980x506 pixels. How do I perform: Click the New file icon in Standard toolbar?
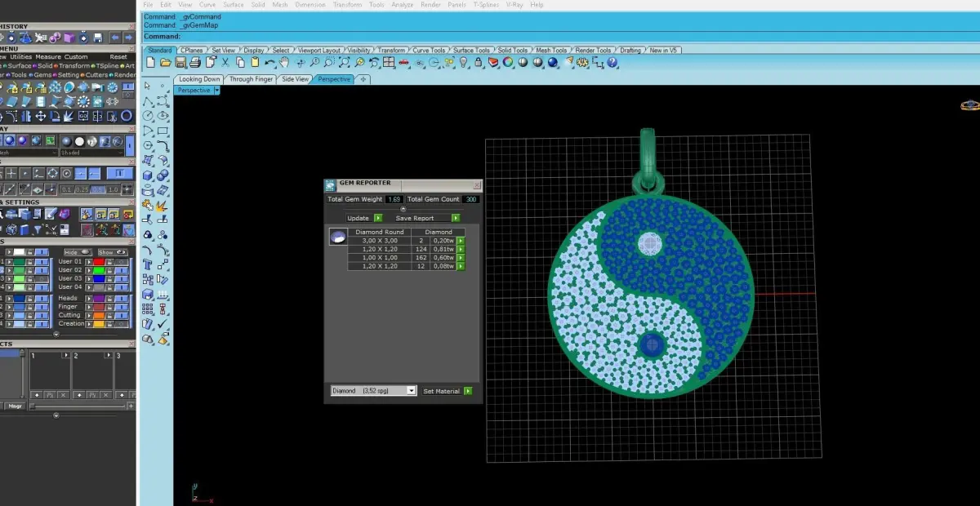(x=150, y=62)
